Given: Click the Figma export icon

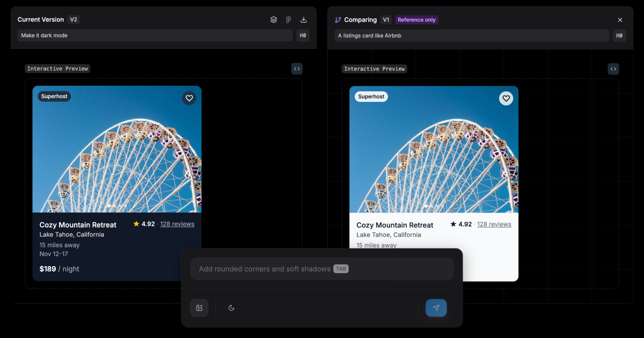Looking at the screenshot, I should coord(289,20).
